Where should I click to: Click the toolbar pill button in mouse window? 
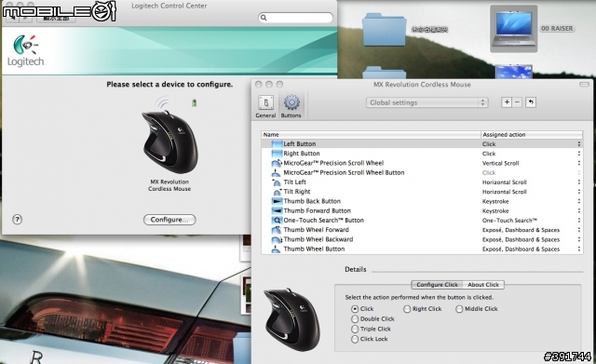[584, 85]
